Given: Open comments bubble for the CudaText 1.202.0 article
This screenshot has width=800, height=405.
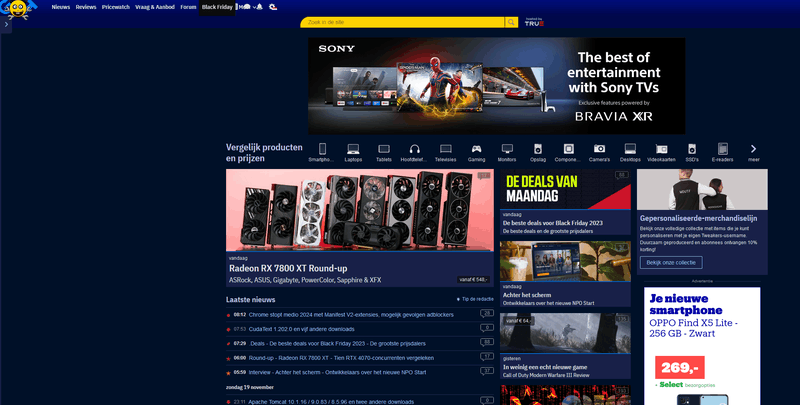Looking at the screenshot, I should tap(487, 328).
